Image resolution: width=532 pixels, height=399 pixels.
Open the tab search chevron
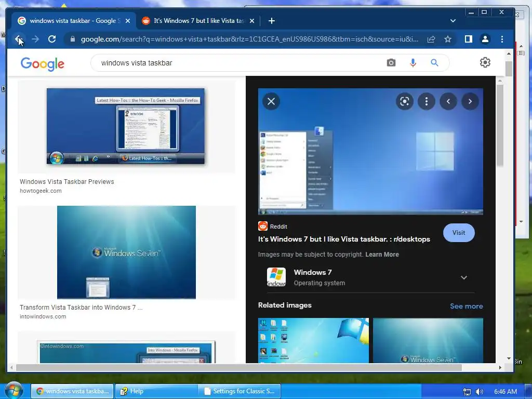(453, 21)
